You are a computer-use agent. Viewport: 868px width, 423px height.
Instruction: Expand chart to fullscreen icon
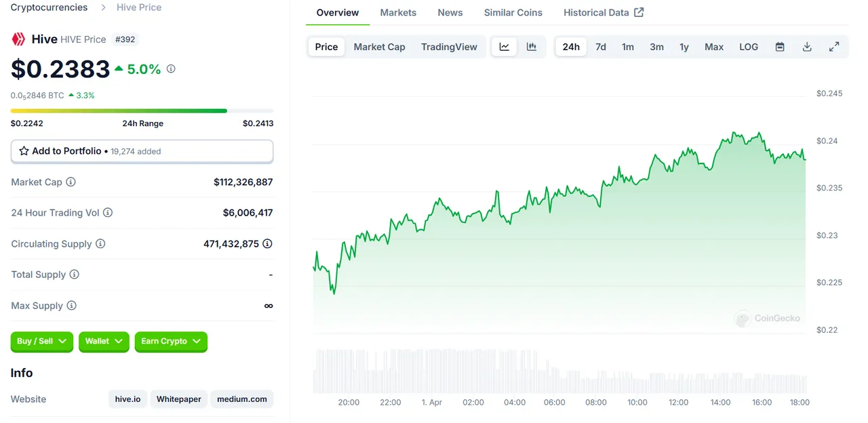[x=834, y=47]
